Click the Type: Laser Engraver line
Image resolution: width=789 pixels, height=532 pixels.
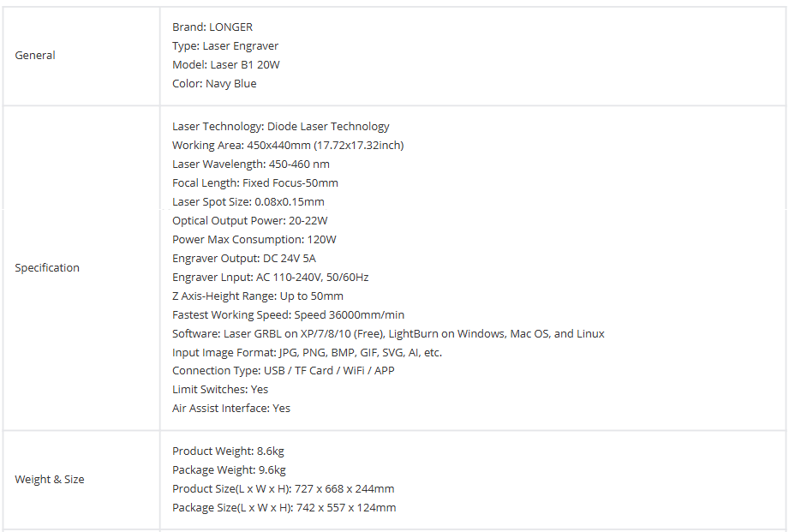coord(225,46)
